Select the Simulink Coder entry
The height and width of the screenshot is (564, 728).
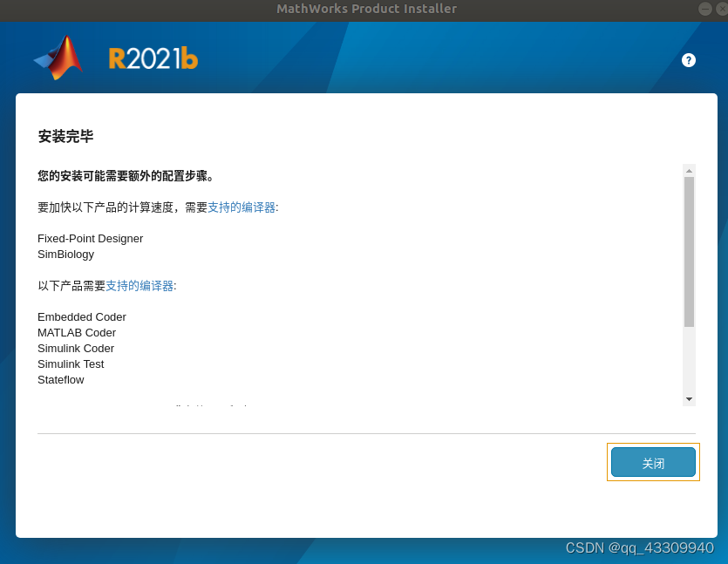point(76,349)
